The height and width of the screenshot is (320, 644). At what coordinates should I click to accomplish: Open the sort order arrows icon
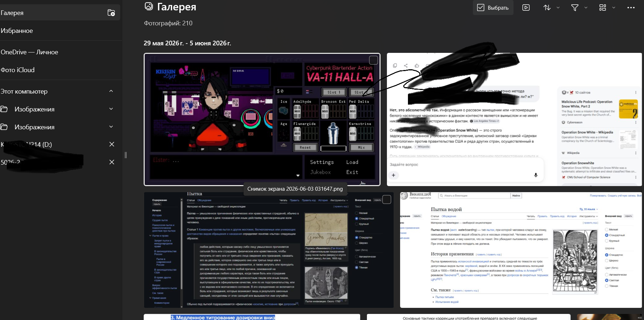[x=547, y=7]
